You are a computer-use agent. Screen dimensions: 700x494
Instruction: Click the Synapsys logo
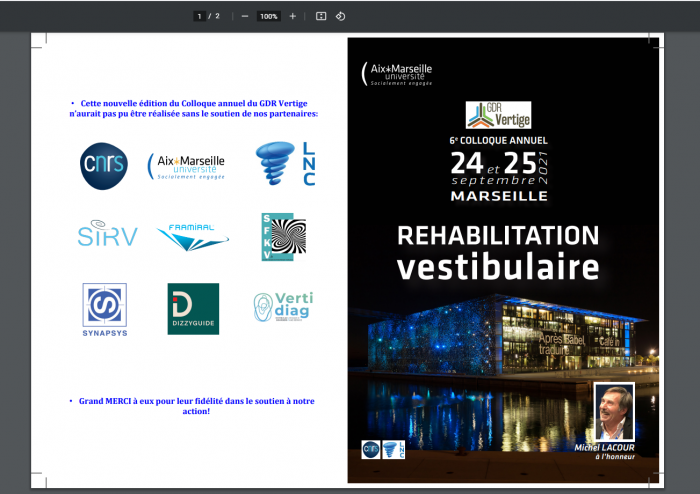(105, 310)
